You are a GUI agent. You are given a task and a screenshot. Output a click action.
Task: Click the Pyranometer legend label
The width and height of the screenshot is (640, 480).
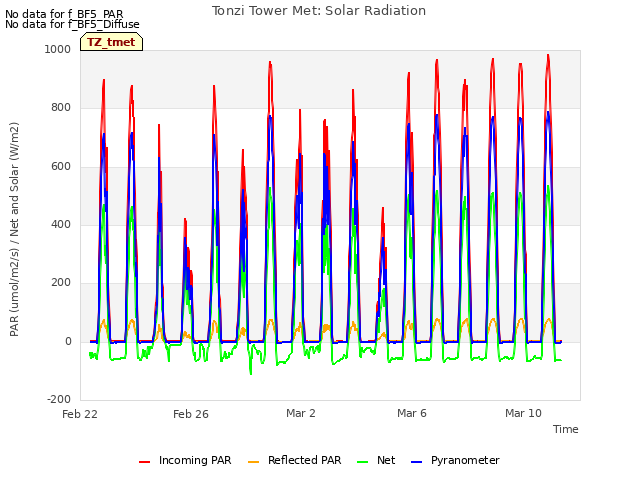(x=465, y=460)
